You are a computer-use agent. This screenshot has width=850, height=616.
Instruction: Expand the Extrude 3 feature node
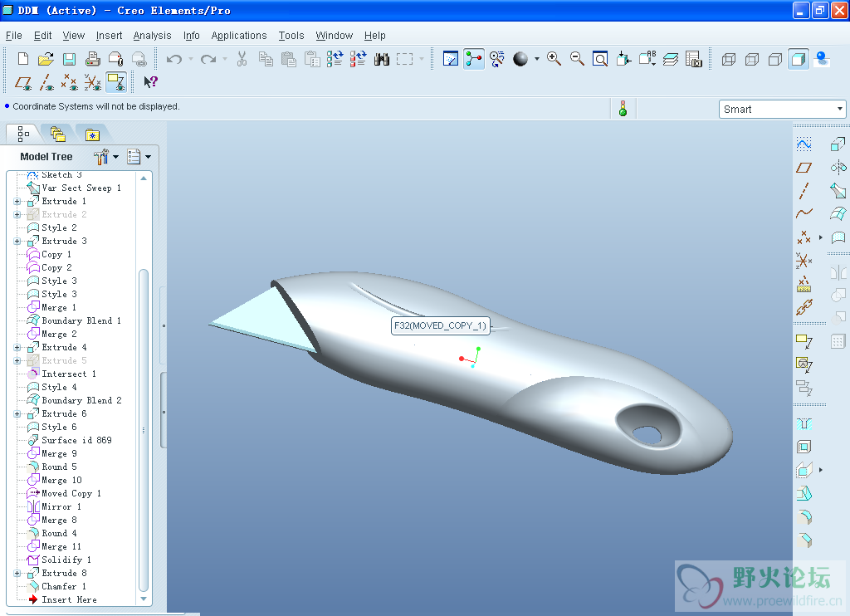[17, 242]
